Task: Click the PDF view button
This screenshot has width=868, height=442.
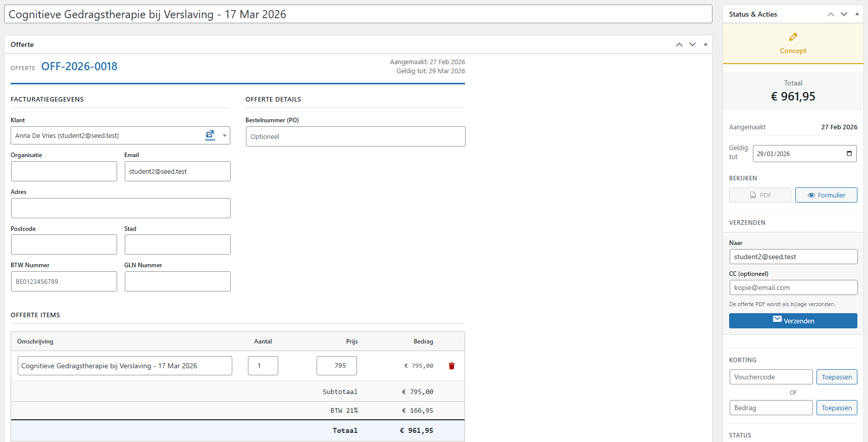Action: (x=760, y=195)
